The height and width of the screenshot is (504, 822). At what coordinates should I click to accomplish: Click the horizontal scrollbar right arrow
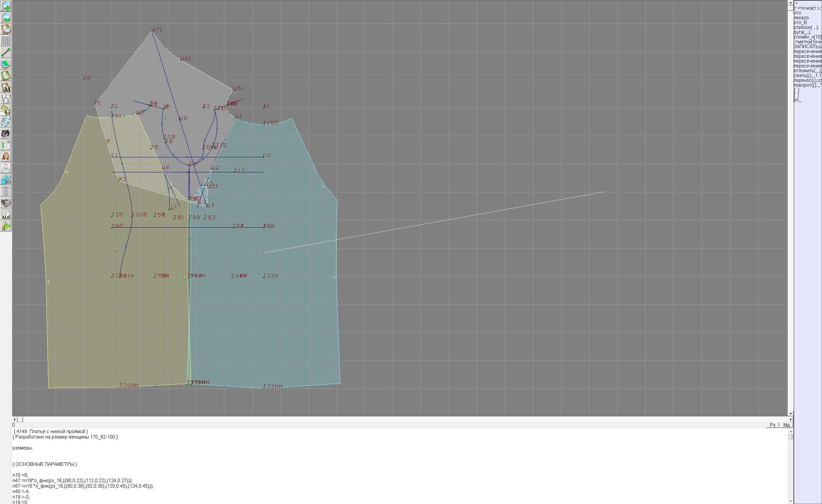[791, 419]
